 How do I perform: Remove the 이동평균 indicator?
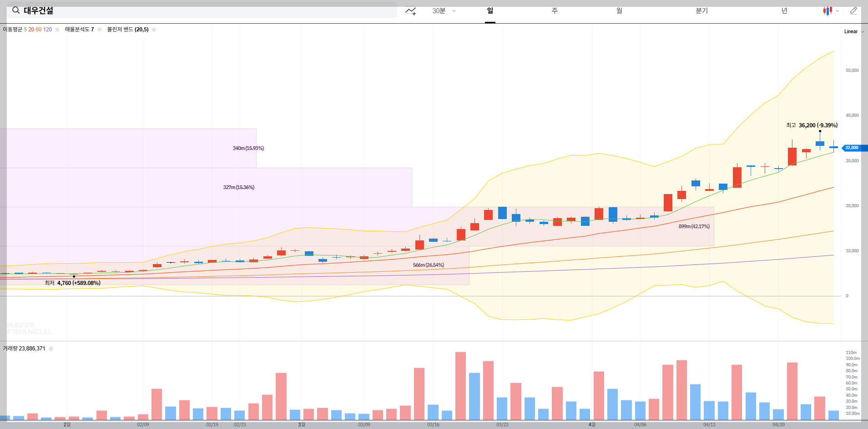[x=57, y=30]
